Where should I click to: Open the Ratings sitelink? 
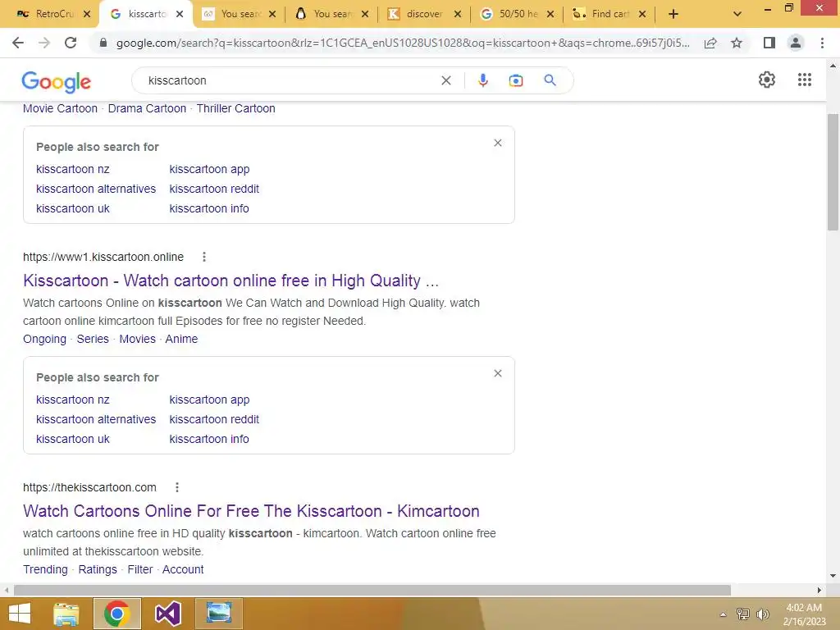98,569
